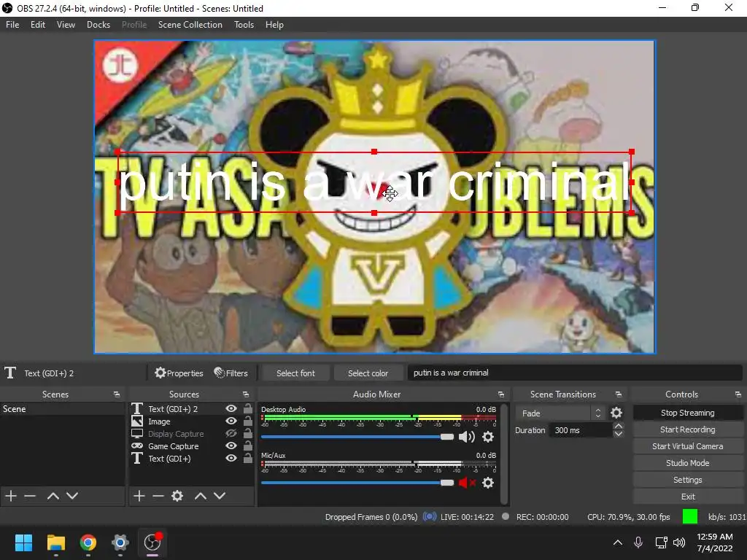Lock the Text (GDI+) 2 source
This screenshot has width=747, height=560.
(248, 408)
